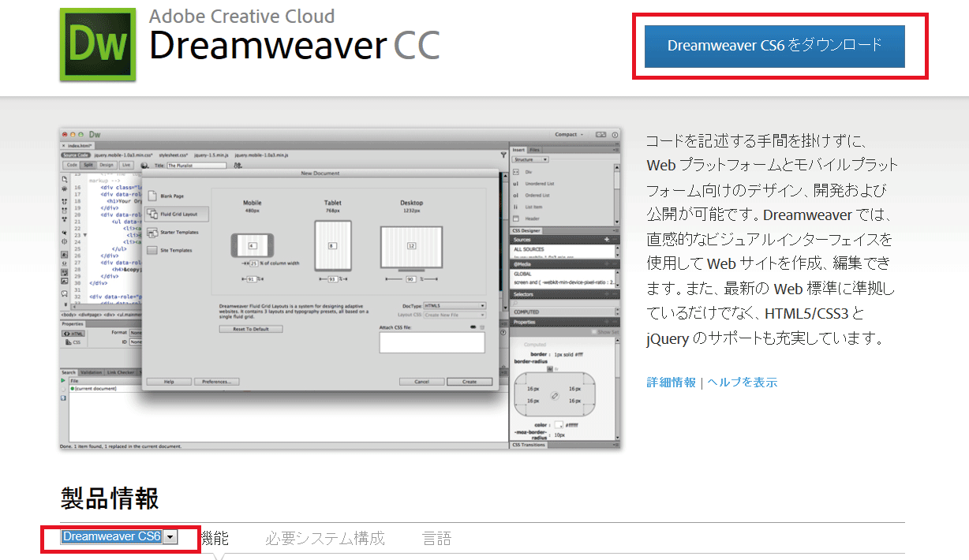Click the Ordered List ol icon
The height and width of the screenshot is (560, 969).
516,195
